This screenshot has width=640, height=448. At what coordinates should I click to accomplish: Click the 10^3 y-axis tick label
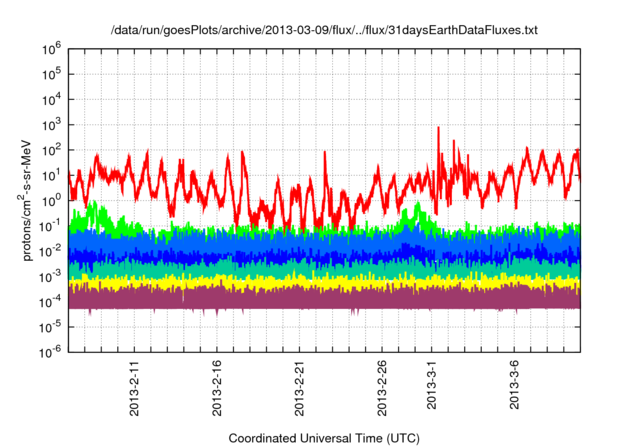coord(51,126)
